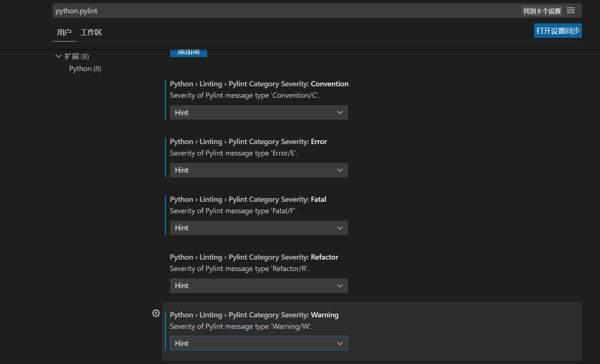Open the Fatal severity Hint dropdown

259,228
